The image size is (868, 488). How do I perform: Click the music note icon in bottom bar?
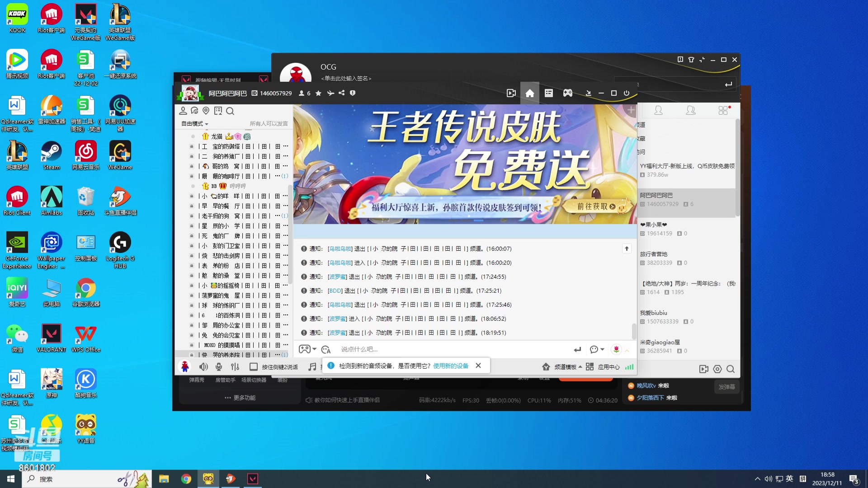pyautogui.click(x=312, y=367)
